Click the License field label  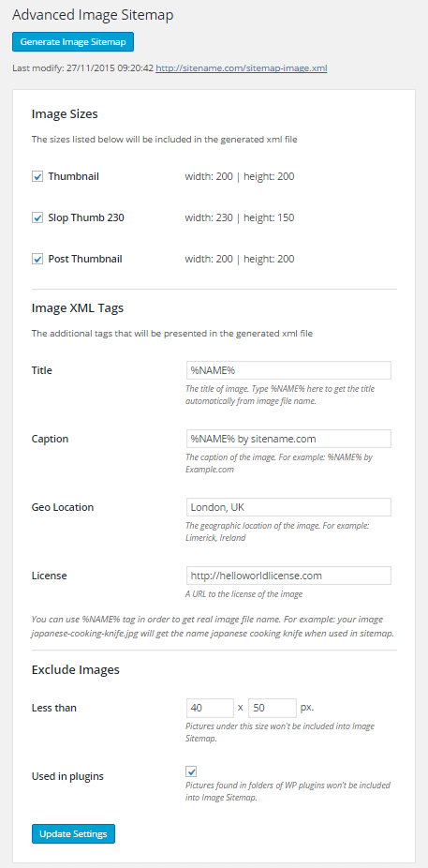tap(50, 576)
